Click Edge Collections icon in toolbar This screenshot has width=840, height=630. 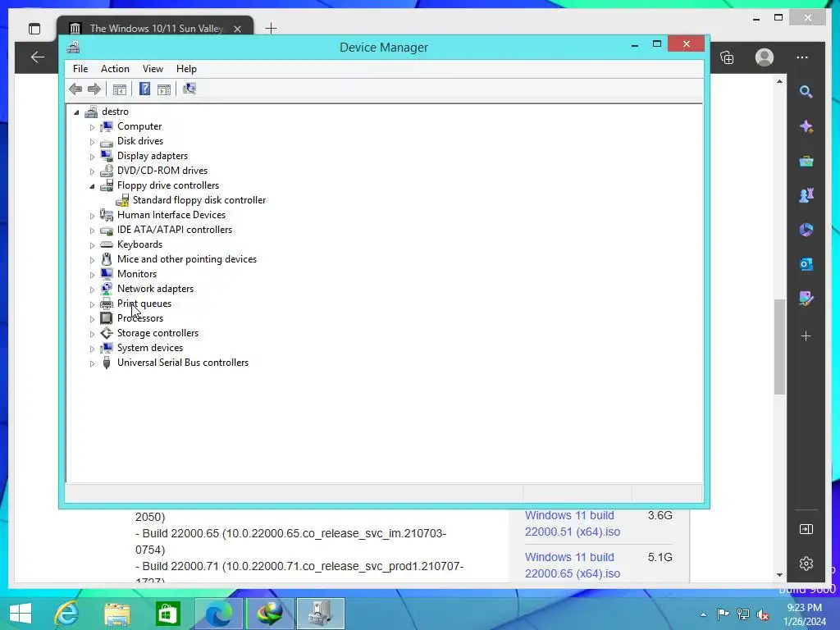pyautogui.click(x=727, y=58)
